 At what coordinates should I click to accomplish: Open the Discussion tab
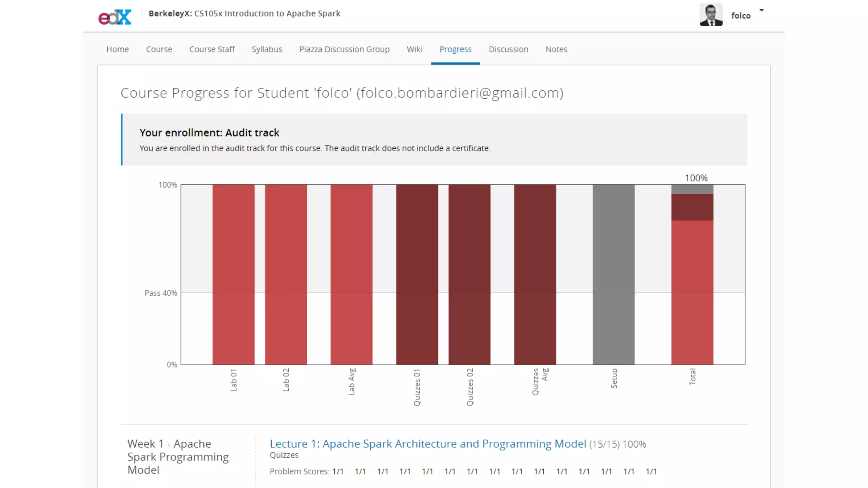click(508, 49)
